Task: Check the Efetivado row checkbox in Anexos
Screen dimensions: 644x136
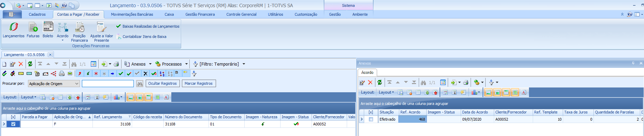Action: (x=371, y=119)
